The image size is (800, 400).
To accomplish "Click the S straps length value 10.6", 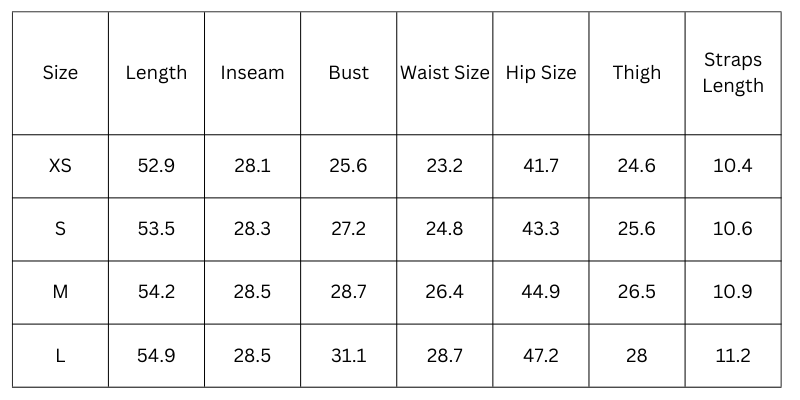I will [x=733, y=229].
